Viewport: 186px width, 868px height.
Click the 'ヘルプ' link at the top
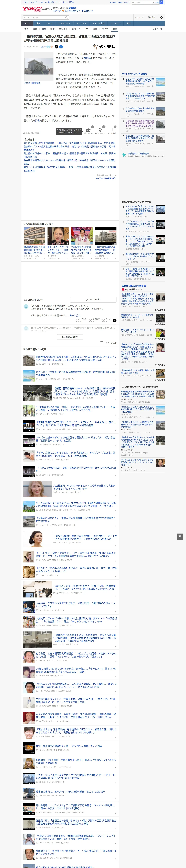[x=127, y=2]
